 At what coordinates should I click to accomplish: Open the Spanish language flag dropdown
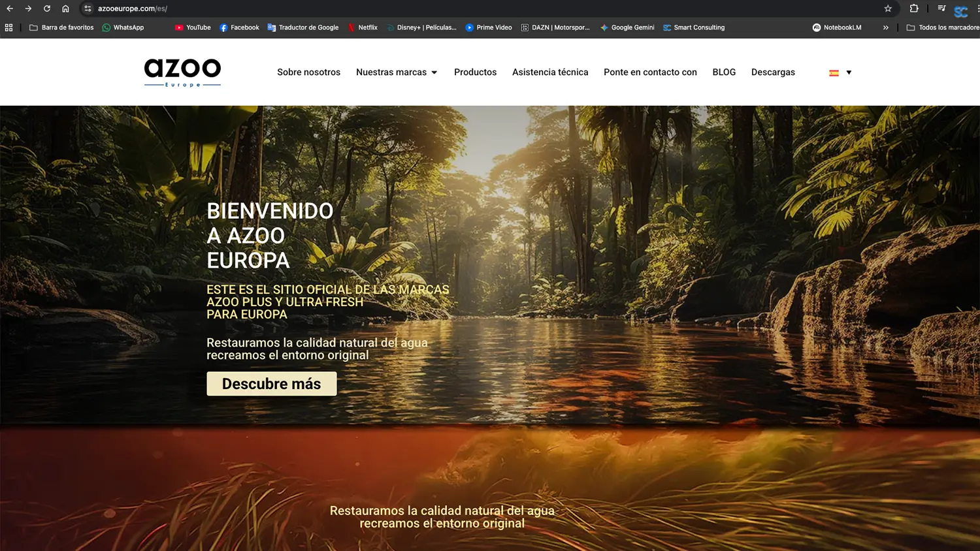839,72
